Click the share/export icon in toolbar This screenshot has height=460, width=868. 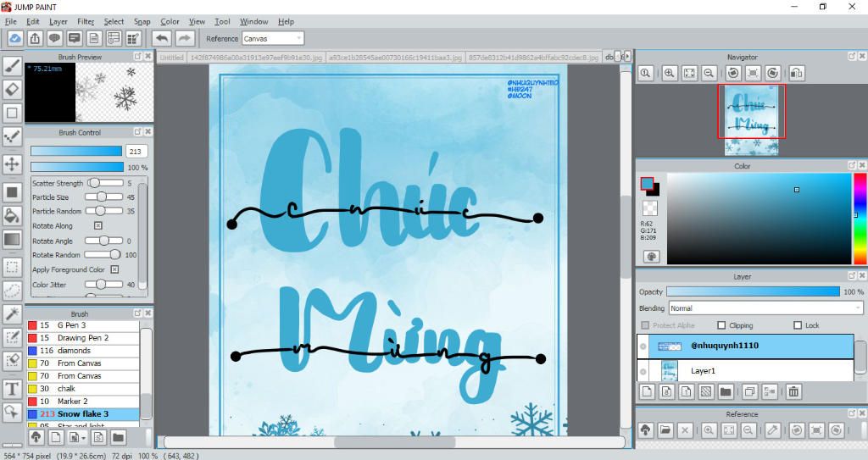pos(35,38)
